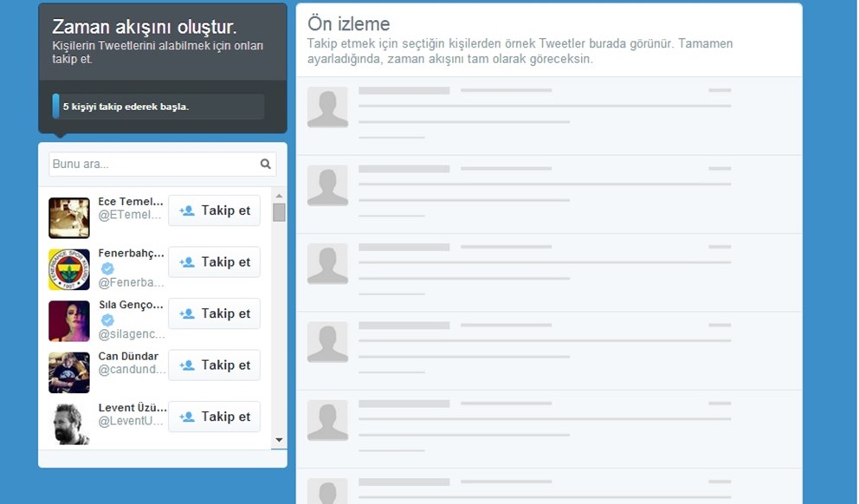This screenshot has height=504, width=859.
Task: Click the "Ön izleme" heading
Action: coord(348,23)
